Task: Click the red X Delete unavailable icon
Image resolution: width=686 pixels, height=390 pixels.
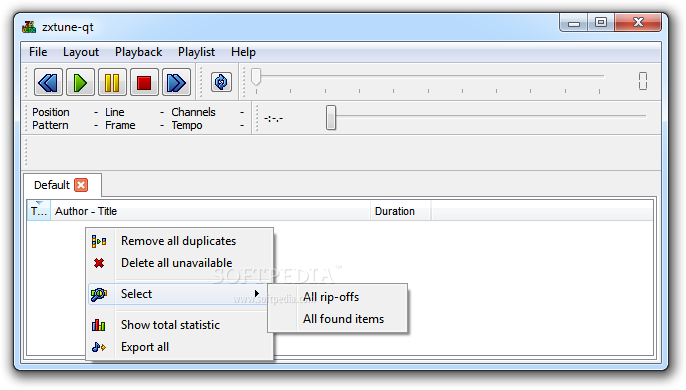Action: pyautogui.click(x=99, y=263)
